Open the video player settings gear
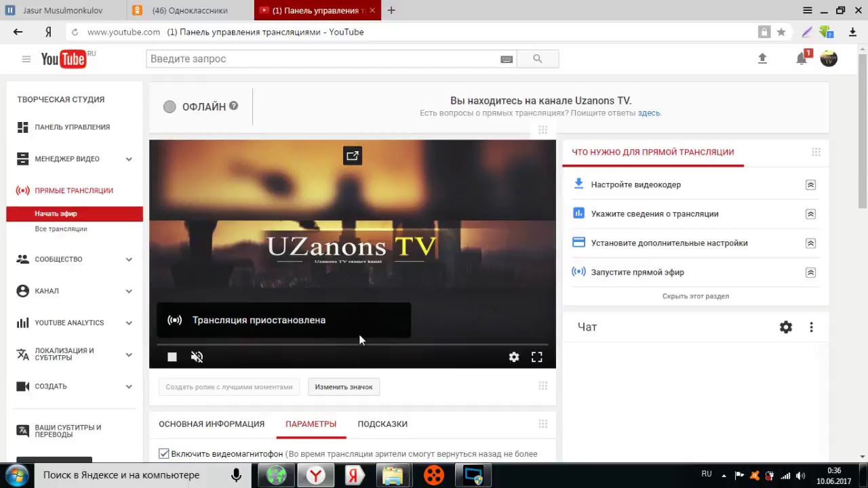The height and width of the screenshot is (488, 868). point(514,357)
